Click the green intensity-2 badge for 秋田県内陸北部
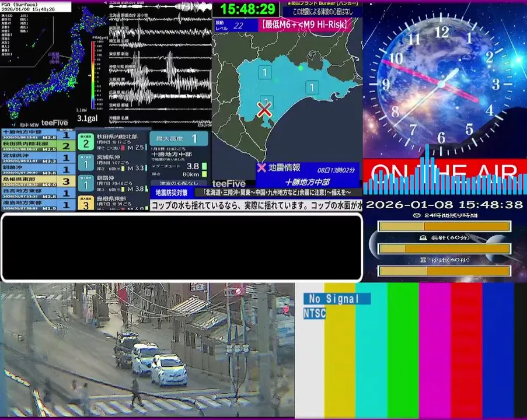 click(86, 142)
